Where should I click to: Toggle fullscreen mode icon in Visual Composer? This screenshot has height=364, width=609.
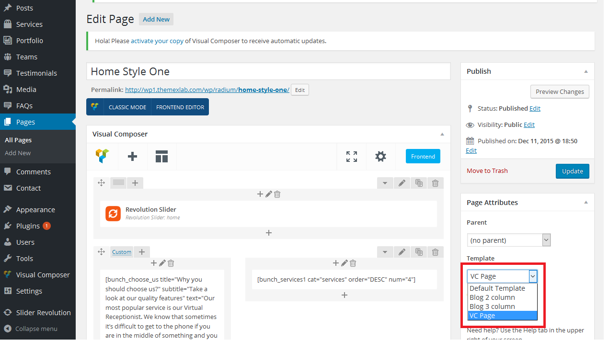click(352, 156)
